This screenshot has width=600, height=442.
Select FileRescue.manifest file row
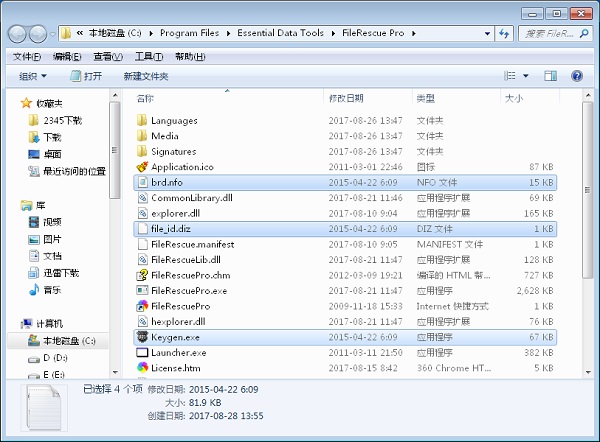(345, 244)
